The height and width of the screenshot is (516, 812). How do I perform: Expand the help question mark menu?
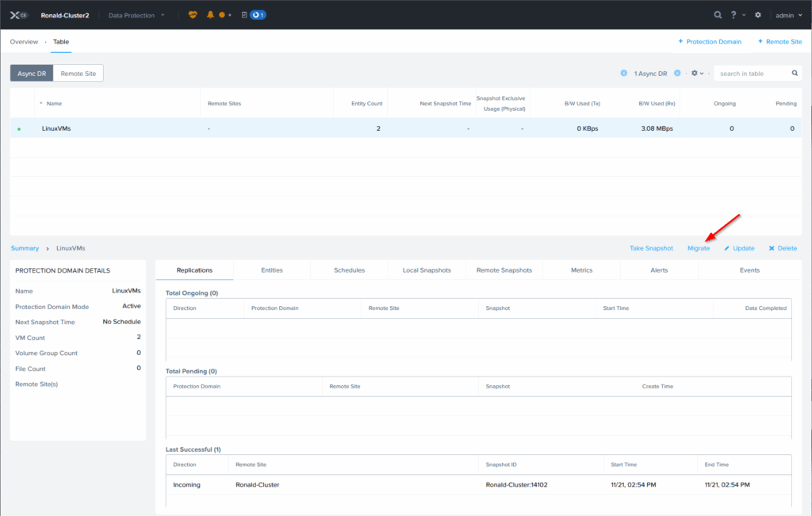tap(737, 15)
